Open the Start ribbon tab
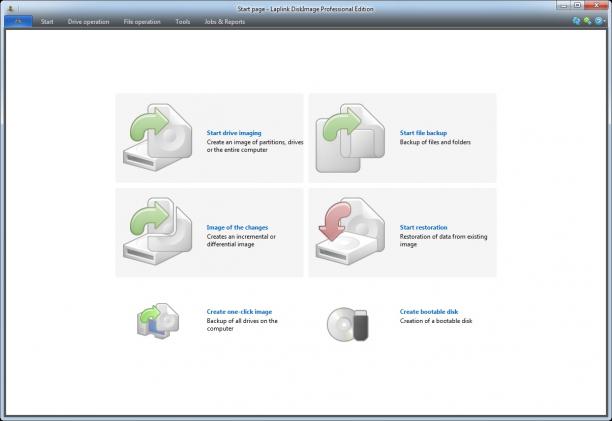Screen dimensions: 612x421 pyautogui.click(x=47, y=22)
